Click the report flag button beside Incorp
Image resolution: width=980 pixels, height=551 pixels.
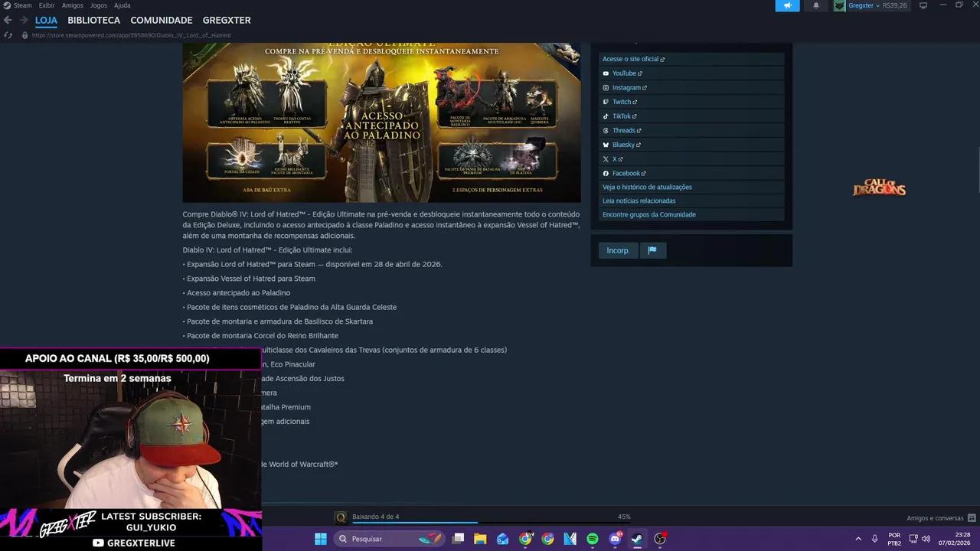pos(653,250)
